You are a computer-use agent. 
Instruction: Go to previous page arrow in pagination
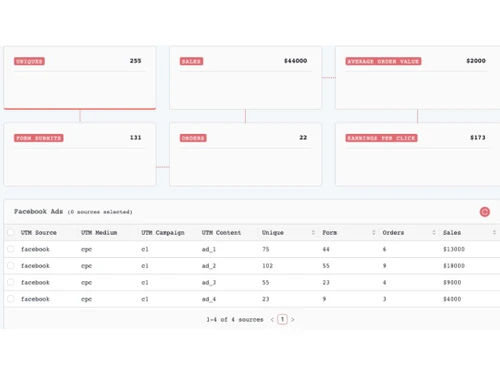tap(272, 320)
